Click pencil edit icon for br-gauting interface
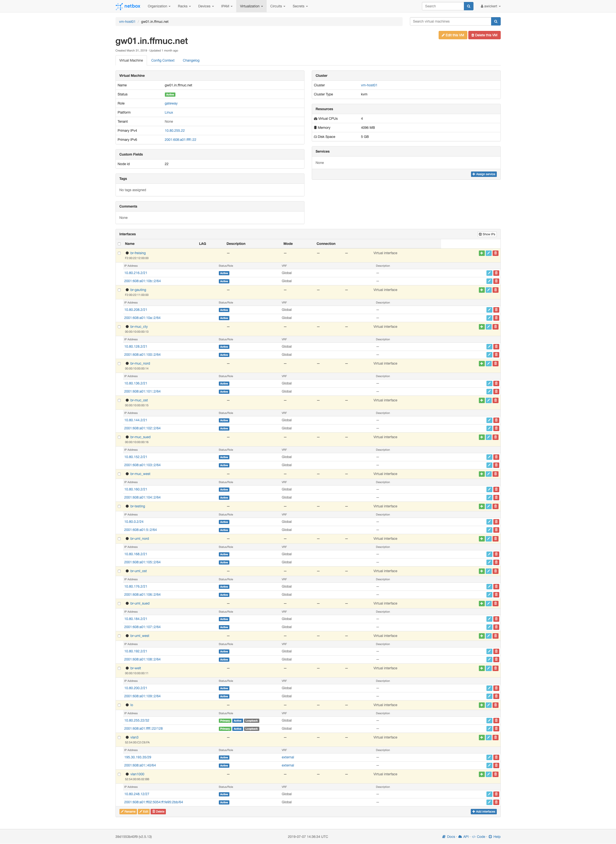 (488, 290)
